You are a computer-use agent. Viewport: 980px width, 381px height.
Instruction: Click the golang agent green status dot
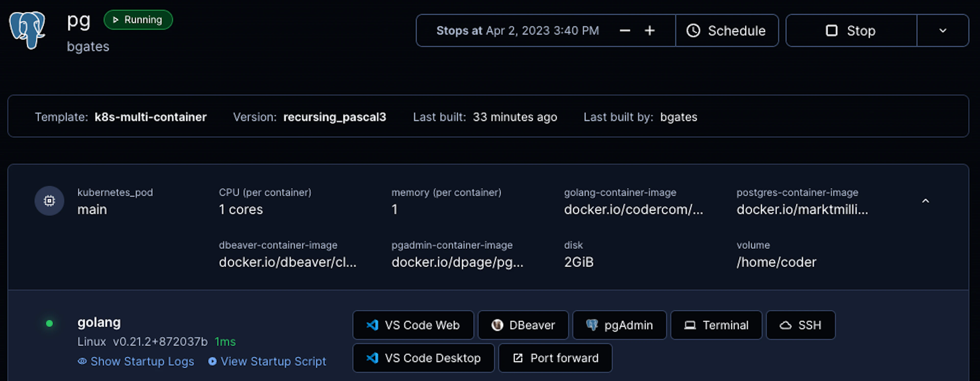click(x=50, y=324)
